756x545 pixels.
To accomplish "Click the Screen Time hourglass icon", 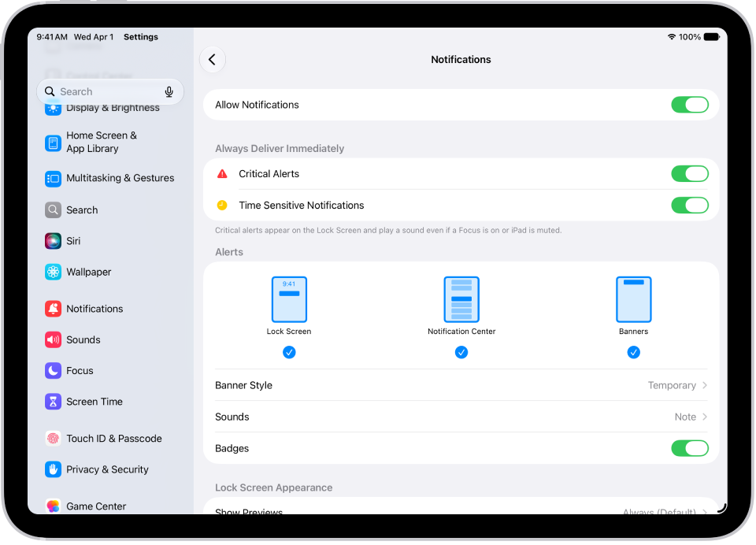I will click(x=53, y=402).
